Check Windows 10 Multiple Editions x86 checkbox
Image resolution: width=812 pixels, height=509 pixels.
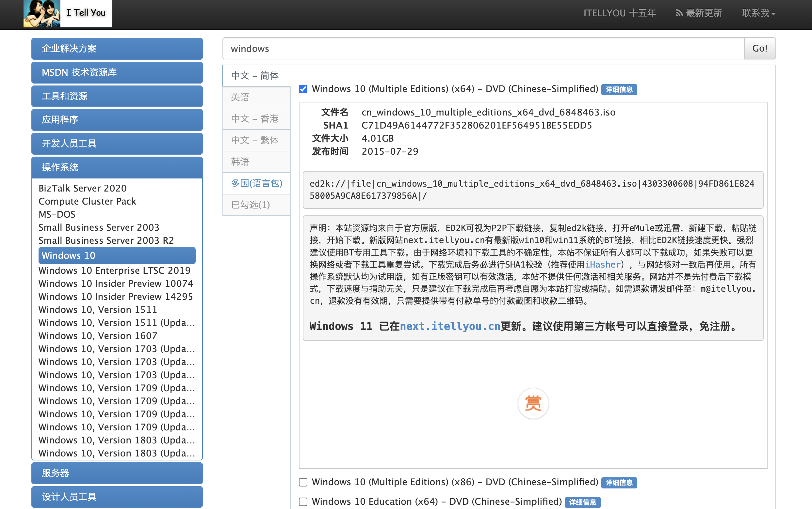point(303,482)
